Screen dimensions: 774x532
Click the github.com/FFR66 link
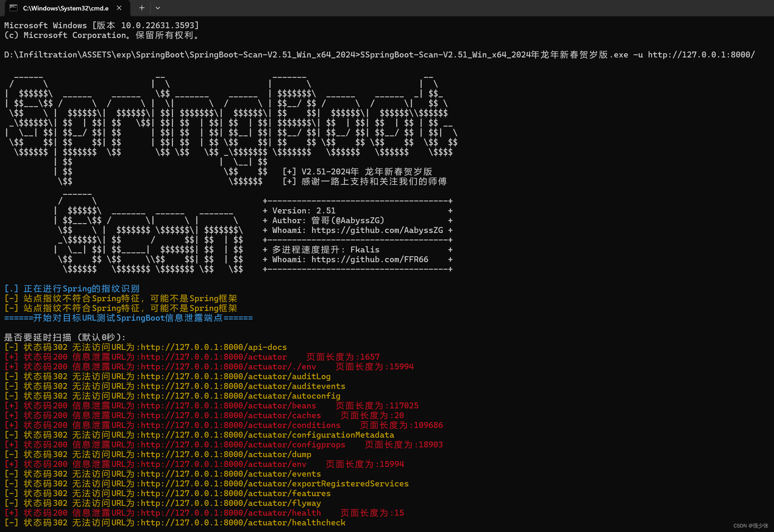(x=370, y=259)
